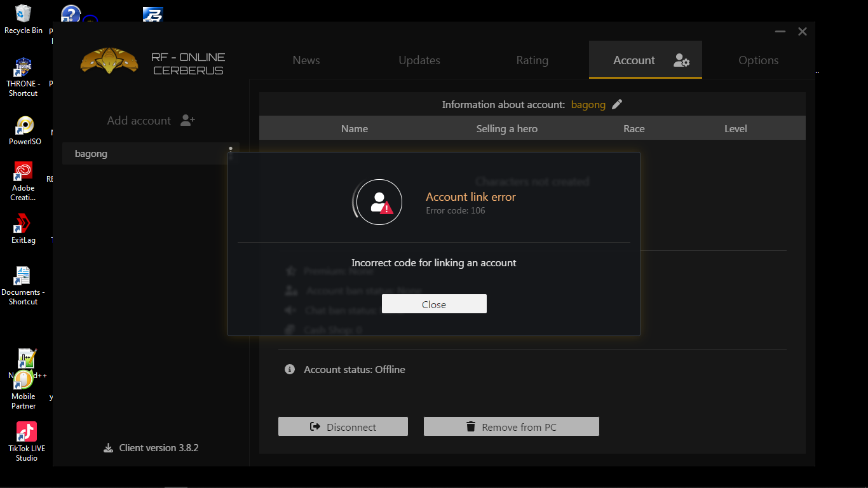The width and height of the screenshot is (868, 488).
Task: Open the three-dot menu beside bagong
Action: (x=231, y=152)
